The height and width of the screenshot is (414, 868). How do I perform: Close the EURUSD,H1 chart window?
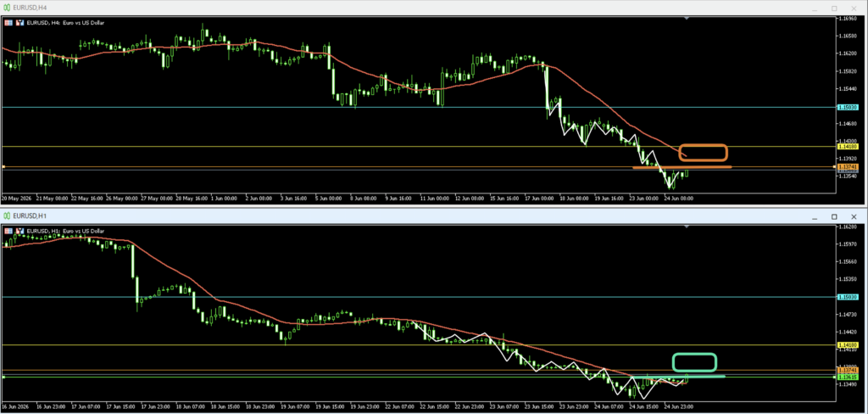pyautogui.click(x=855, y=216)
